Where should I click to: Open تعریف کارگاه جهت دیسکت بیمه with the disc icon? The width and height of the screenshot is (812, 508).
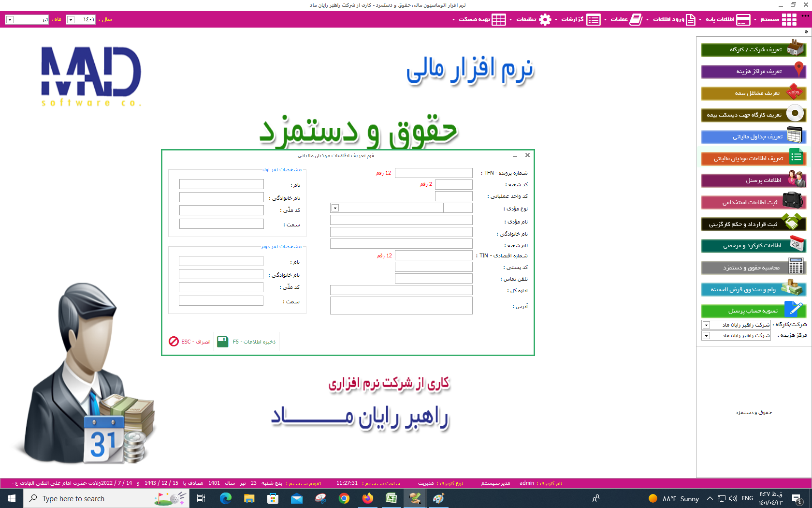pyautogui.click(x=754, y=115)
